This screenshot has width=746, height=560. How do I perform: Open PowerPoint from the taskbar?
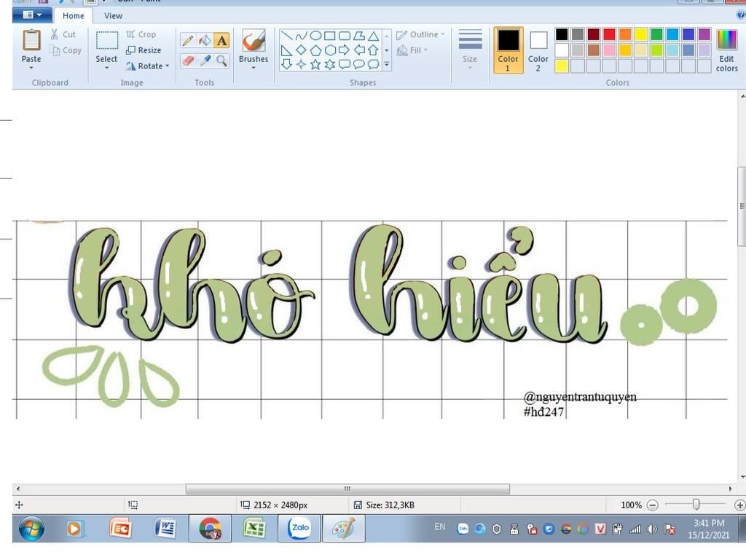click(120, 528)
